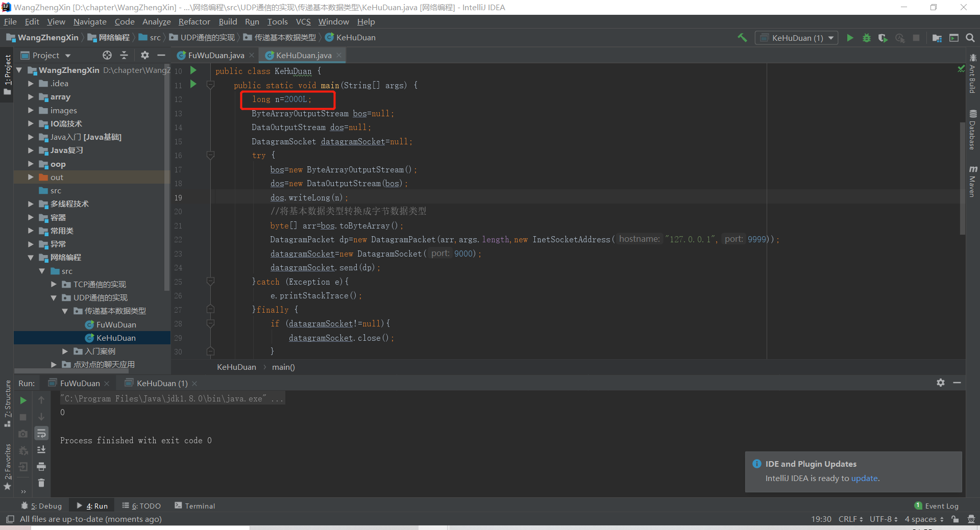The width and height of the screenshot is (980, 530).
Task: Click the Search Everywhere magnifier icon
Action: tap(970, 38)
